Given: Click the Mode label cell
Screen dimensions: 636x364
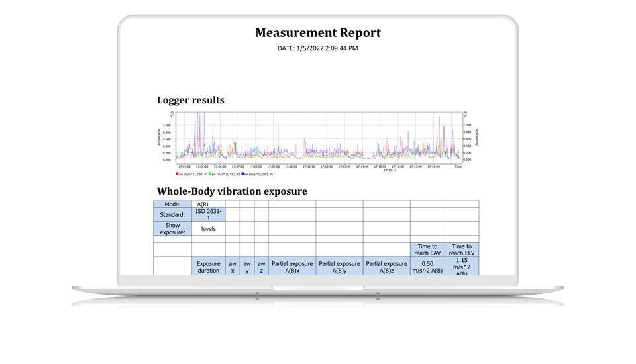Looking at the screenshot, I should pos(173,205).
